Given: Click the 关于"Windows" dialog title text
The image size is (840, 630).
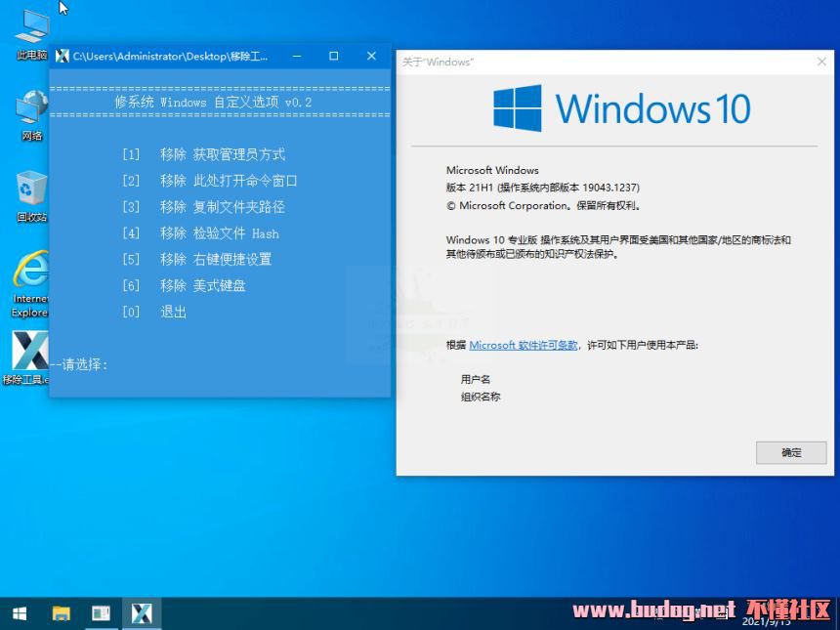Looking at the screenshot, I should tap(438, 63).
